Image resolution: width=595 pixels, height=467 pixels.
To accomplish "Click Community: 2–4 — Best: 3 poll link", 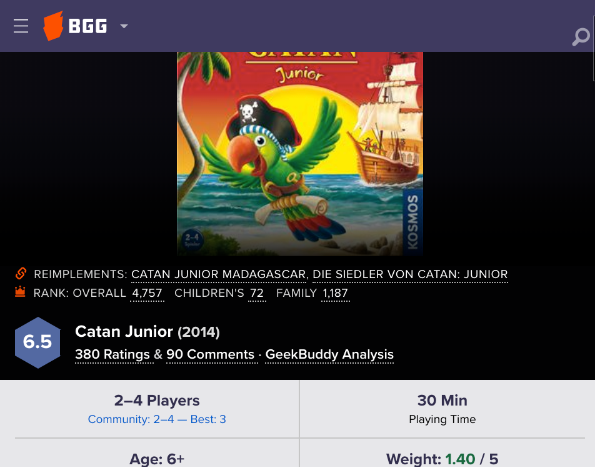I will coord(157,419).
